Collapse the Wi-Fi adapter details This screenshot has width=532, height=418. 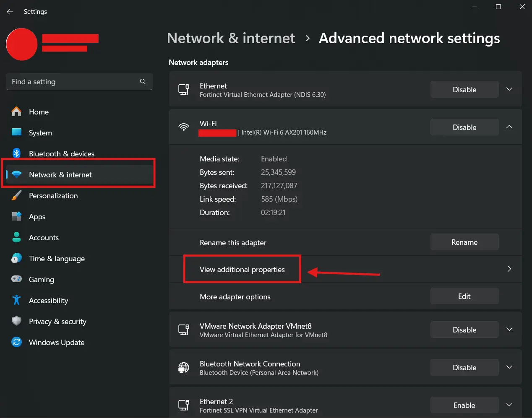pos(509,127)
